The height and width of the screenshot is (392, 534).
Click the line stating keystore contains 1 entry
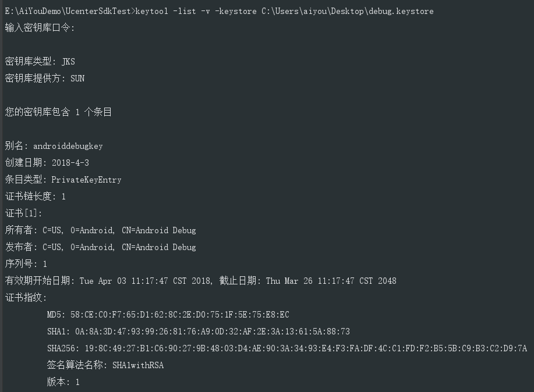pos(58,112)
